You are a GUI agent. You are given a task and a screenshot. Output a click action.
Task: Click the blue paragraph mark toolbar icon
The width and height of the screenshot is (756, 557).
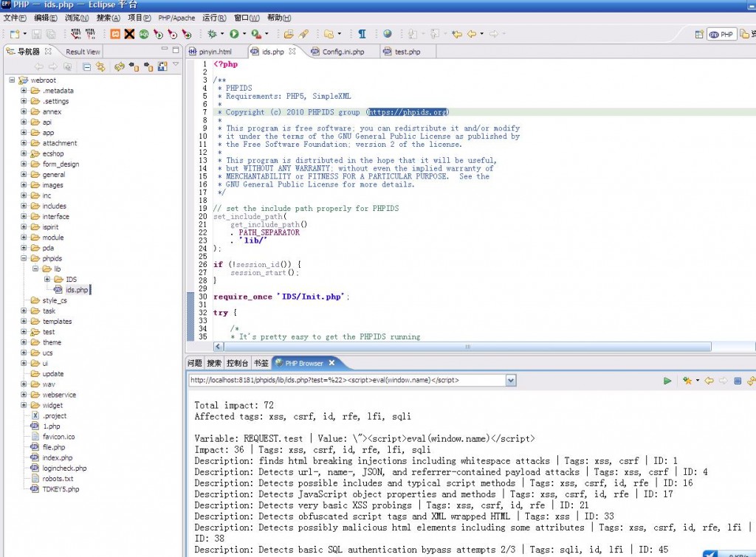[x=362, y=34]
